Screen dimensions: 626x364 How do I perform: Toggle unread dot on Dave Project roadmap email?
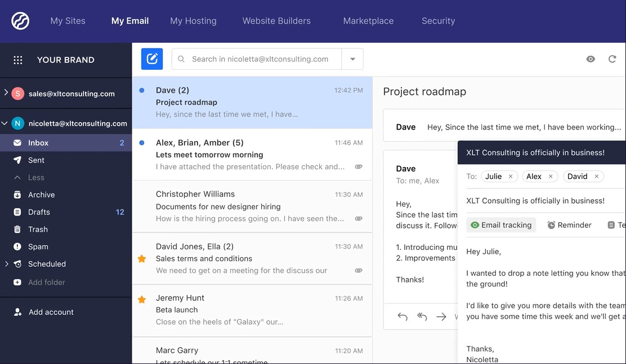click(142, 90)
